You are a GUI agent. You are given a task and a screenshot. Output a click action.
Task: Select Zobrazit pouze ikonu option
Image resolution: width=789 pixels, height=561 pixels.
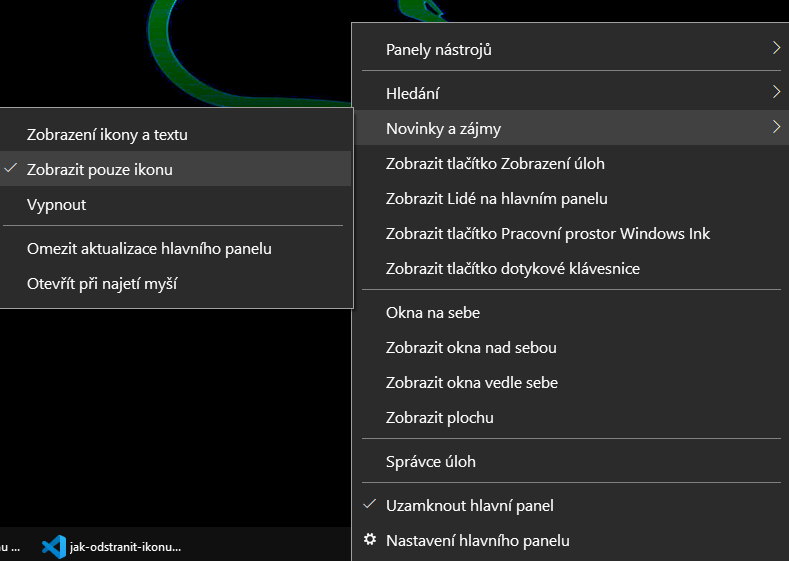(x=100, y=169)
